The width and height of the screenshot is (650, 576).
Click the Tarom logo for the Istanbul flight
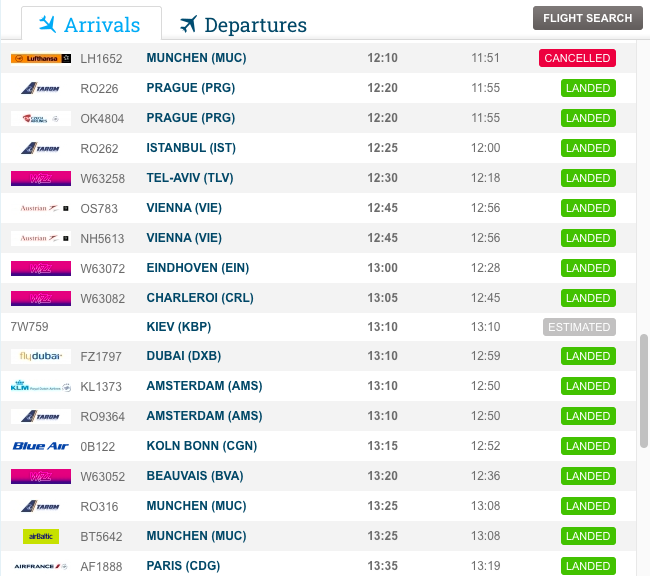click(41, 148)
